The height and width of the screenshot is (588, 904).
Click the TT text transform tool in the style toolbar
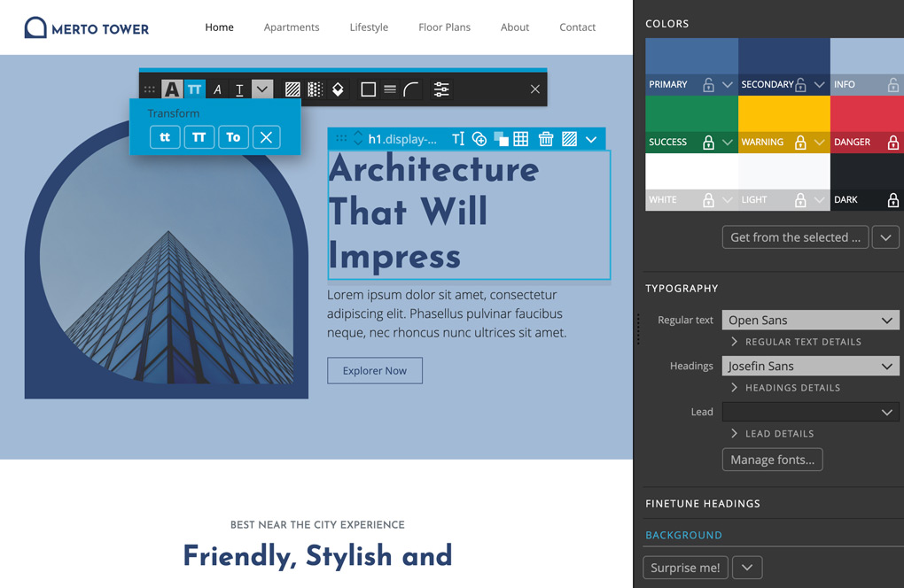[195, 89]
